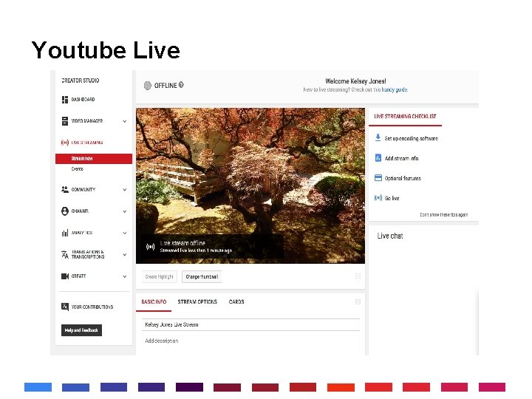Expand the Analytics section chevron

[x=125, y=233]
